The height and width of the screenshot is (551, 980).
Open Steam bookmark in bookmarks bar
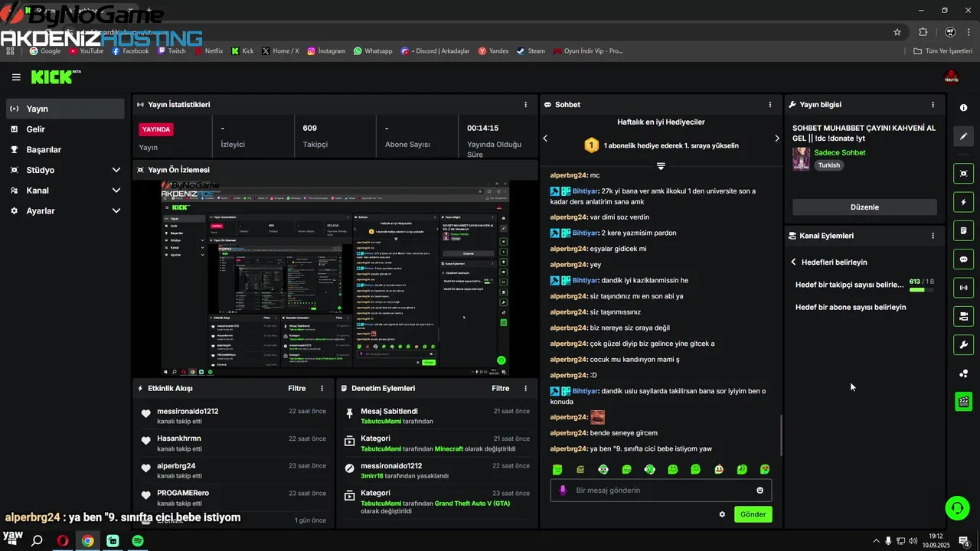click(x=531, y=51)
